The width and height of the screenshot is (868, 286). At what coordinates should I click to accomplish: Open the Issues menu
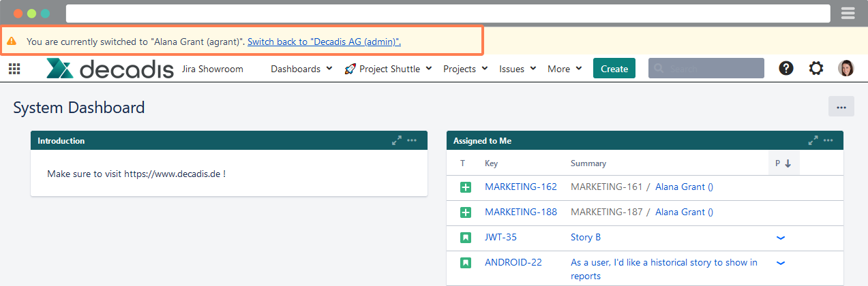[518, 69]
